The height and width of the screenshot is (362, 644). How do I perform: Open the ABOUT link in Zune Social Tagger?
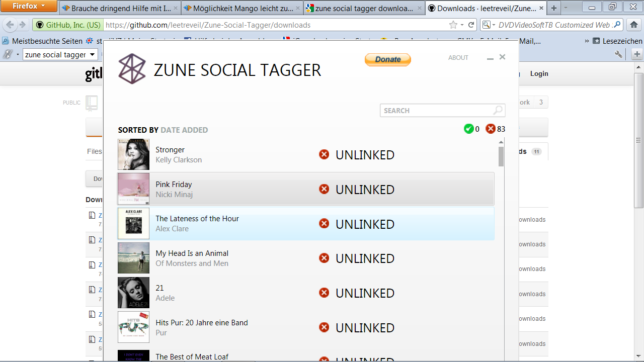458,58
